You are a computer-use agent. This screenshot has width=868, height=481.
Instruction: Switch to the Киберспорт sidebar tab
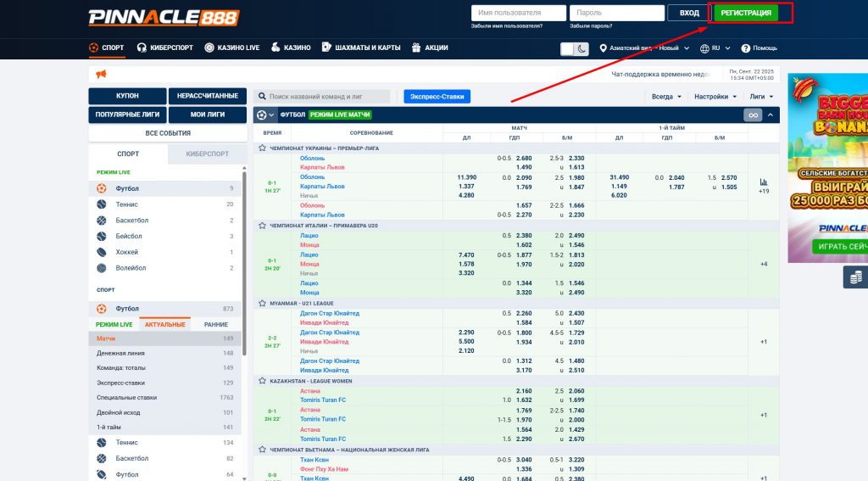[207, 154]
